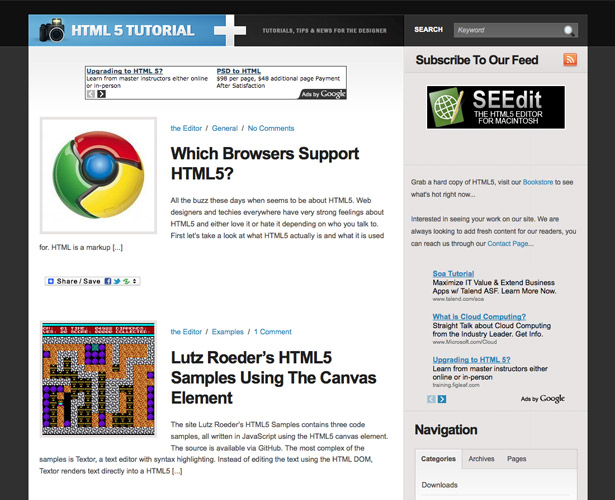Screen dimensions: 615x500
Task: Open the General category link
Action: 225,128
